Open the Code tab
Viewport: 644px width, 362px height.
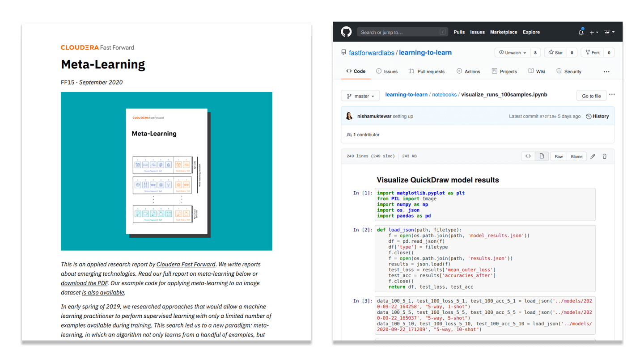pyautogui.click(x=356, y=72)
